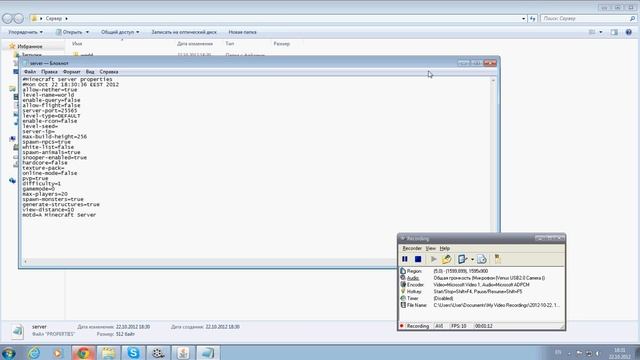Select Избранное in Explorer navigation pane
The height and width of the screenshot is (360, 640).
point(29,47)
